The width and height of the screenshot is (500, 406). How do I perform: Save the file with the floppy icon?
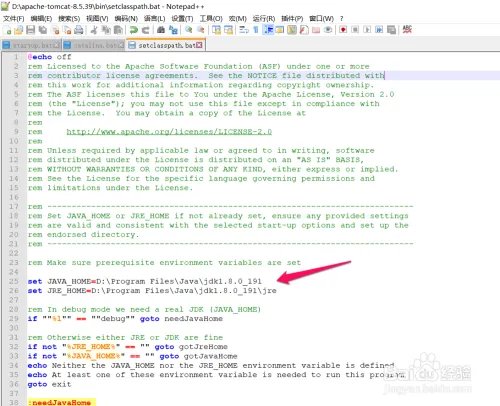point(31,30)
